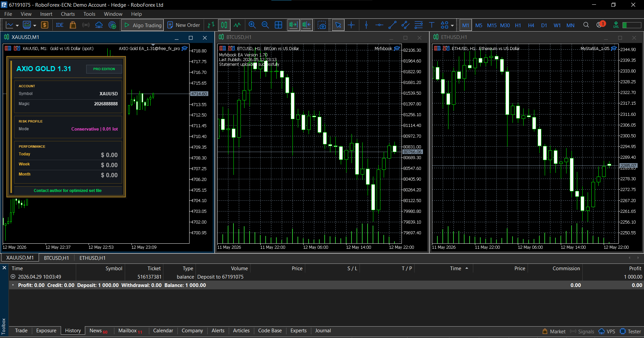Click the Zoom Out magnifier icon
This screenshot has width=644, height=338.
265,25
